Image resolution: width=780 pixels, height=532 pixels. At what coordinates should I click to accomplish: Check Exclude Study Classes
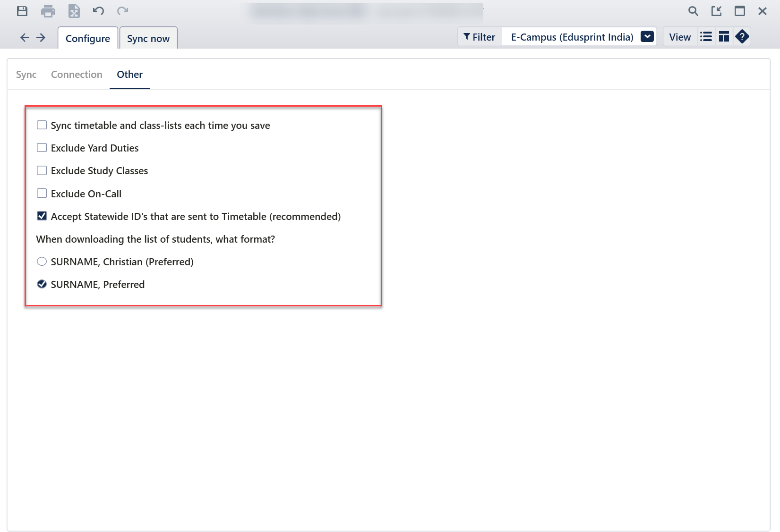coord(42,170)
